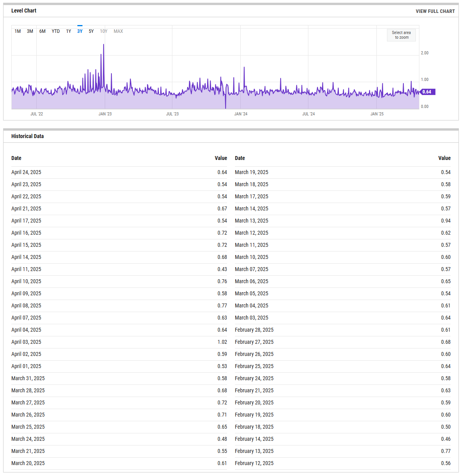Switch chart range to YTD
The height and width of the screenshot is (476, 462).
point(56,31)
